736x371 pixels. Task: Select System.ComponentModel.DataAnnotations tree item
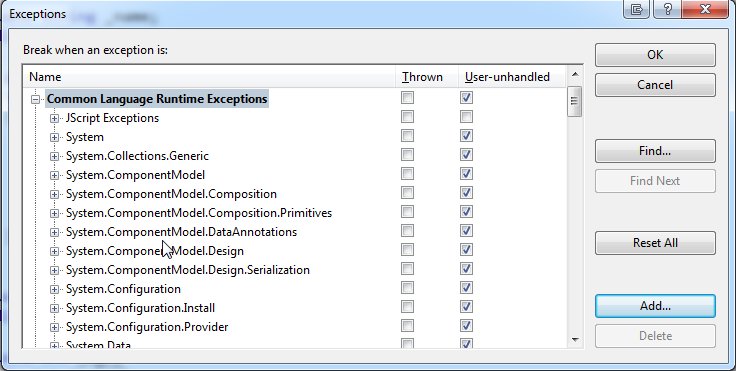[x=181, y=232]
